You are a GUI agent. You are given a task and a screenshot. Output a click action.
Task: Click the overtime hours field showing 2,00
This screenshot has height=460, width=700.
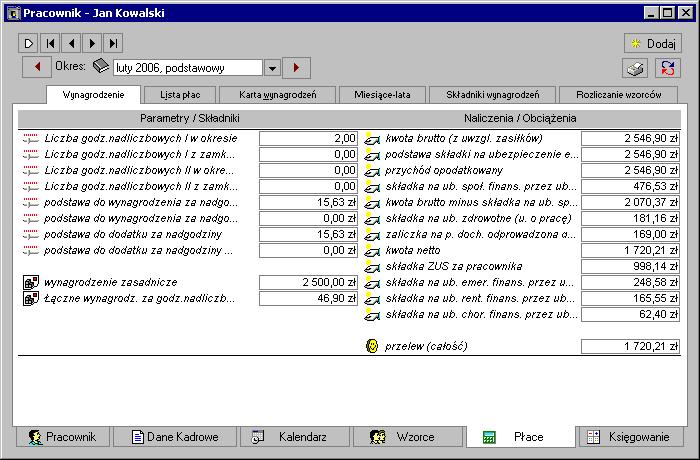pyautogui.click(x=308, y=138)
